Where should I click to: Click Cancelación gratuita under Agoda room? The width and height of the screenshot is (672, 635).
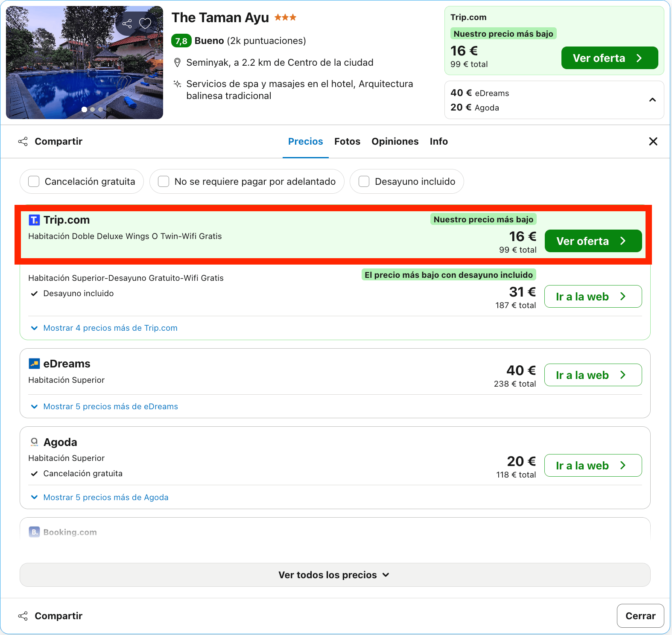pos(83,473)
